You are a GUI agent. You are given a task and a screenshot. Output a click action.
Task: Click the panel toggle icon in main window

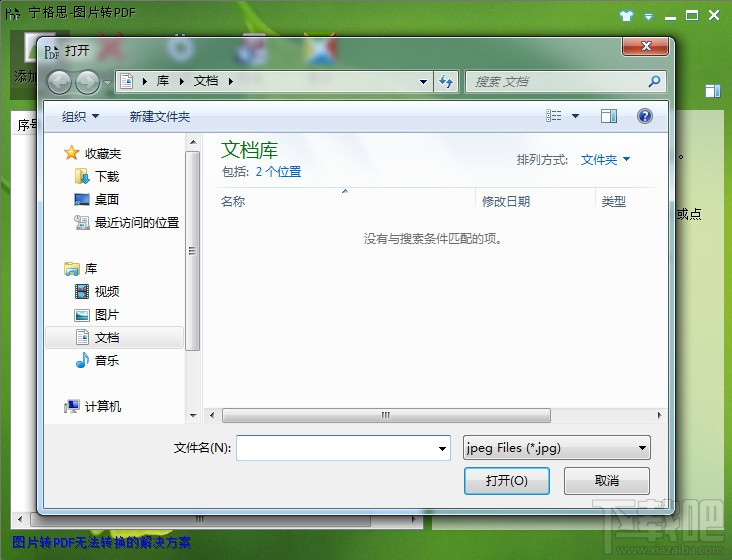(712, 91)
